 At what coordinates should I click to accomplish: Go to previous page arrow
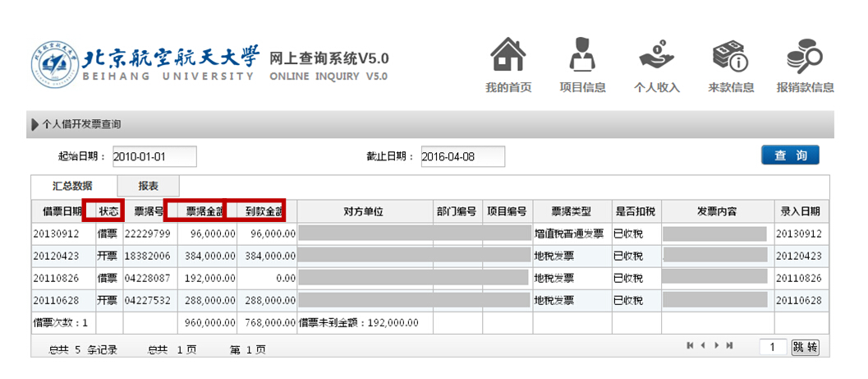coord(704,346)
